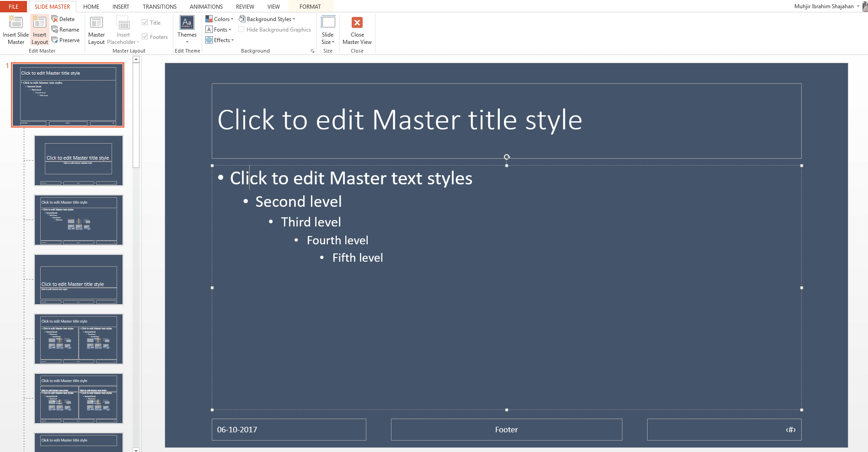Click the rotation handle above content placeholder
Viewport: 868px width, 452px height.
tap(507, 157)
